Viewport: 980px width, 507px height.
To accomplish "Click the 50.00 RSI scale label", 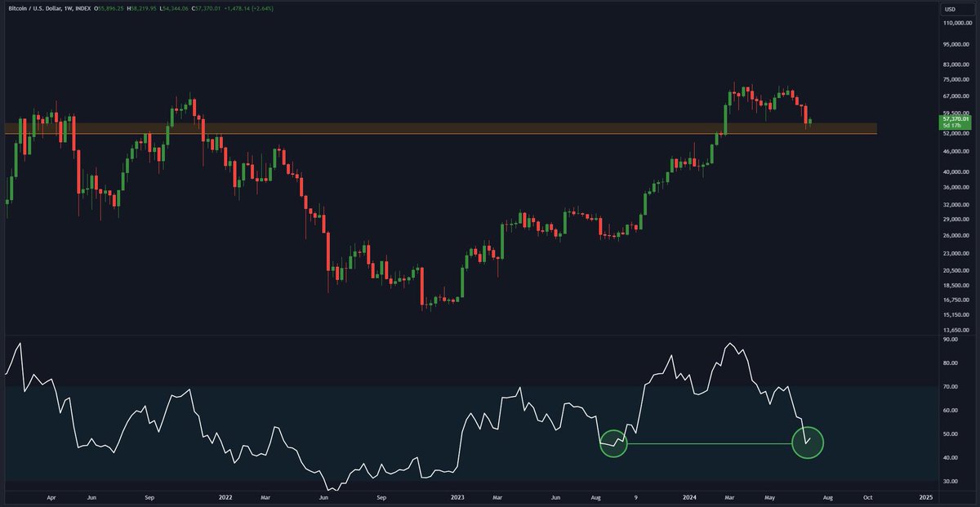I will pos(951,434).
